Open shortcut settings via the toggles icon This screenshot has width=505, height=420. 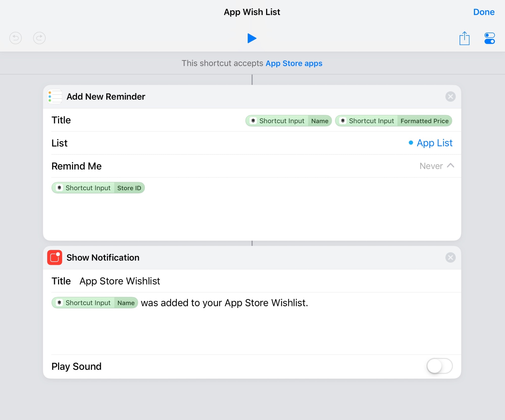click(489, 38)
